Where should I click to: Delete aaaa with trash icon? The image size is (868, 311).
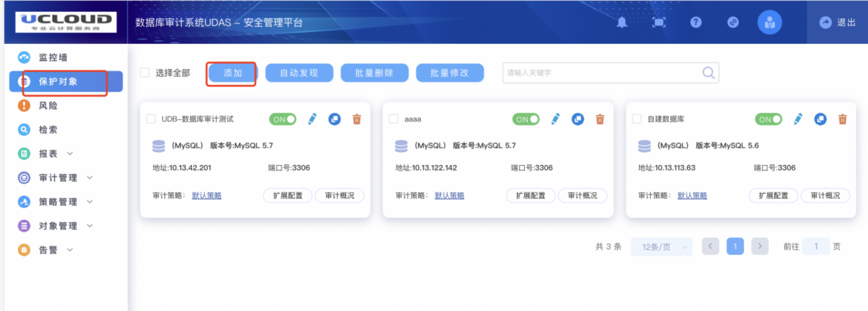coord(600,119)
